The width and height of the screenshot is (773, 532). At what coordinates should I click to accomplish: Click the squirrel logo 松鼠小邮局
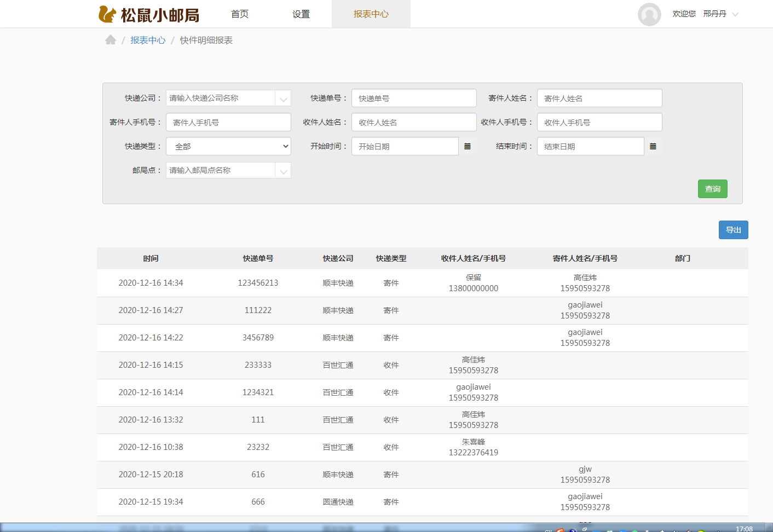pos(149,14)
